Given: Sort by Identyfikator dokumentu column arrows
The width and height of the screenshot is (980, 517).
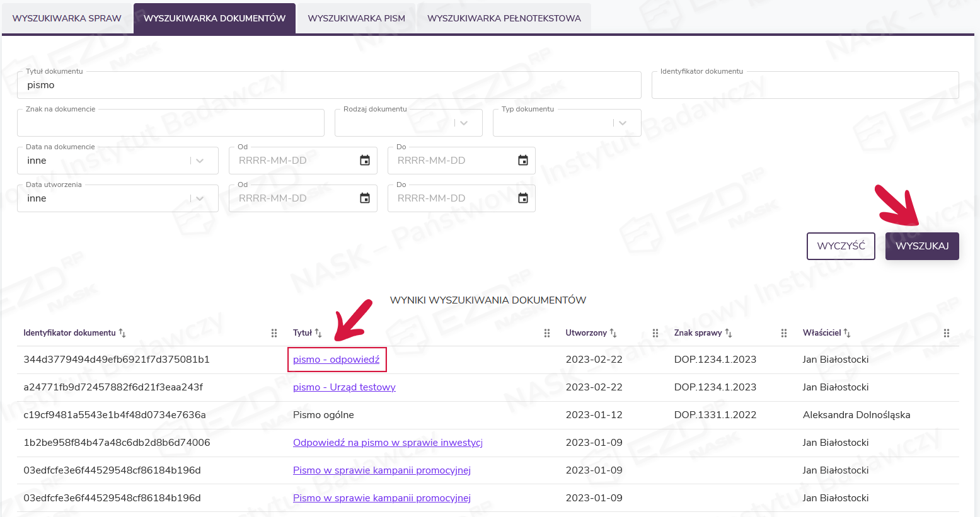Looking at the screenshot, I should (122, 333).
